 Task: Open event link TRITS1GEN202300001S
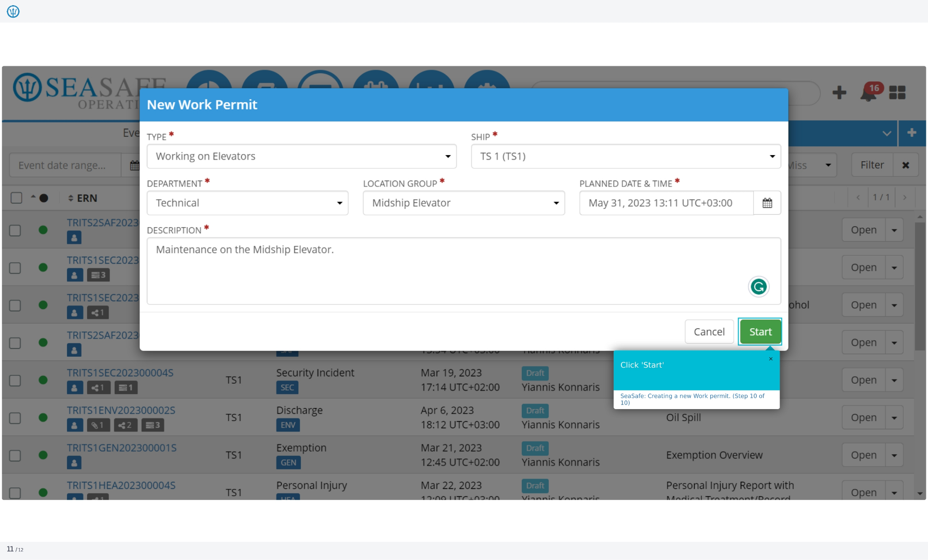point(121,447)
